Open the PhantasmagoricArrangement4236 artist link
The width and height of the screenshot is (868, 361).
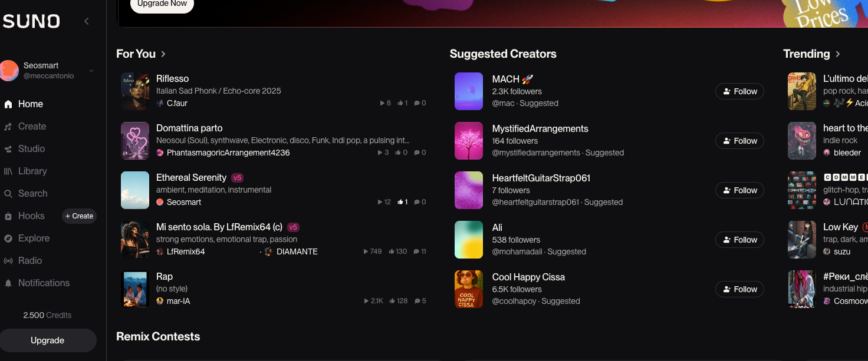point(228,153)
